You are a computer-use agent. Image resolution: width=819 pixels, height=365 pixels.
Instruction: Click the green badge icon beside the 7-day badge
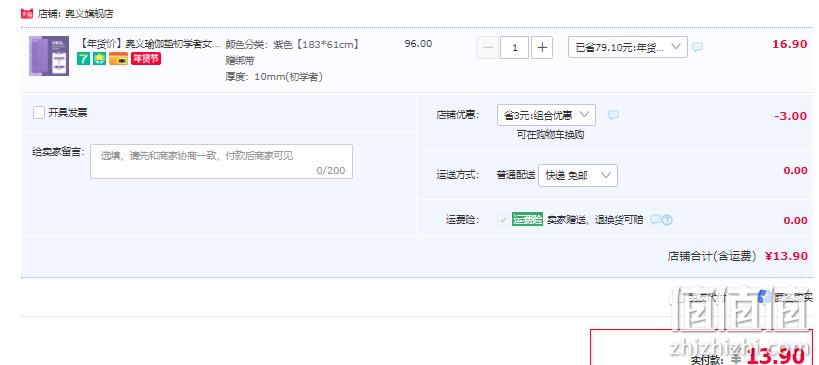[99, 59]
